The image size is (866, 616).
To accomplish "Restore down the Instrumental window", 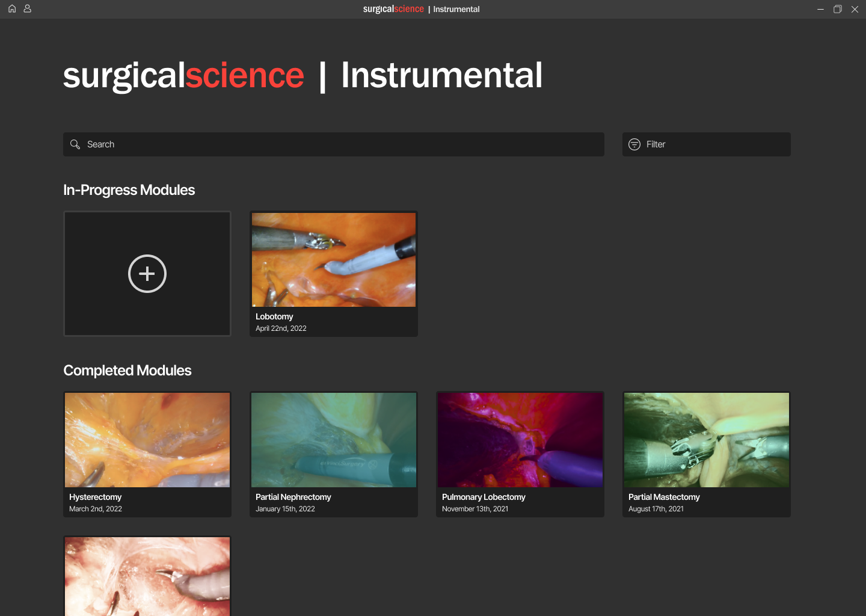I will 837,9.
